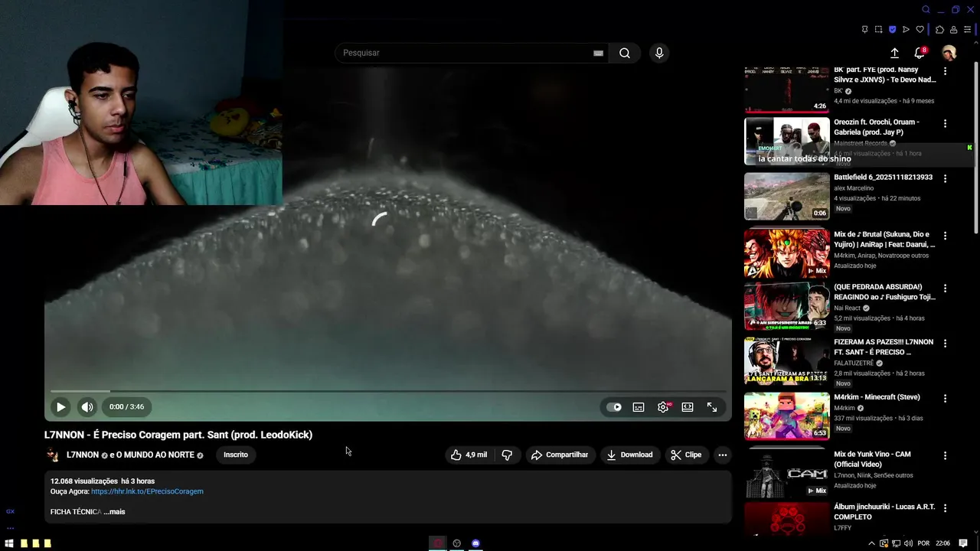
Task: Click the first sticky note icon on taskbar
Action: [x=24, y=543]
